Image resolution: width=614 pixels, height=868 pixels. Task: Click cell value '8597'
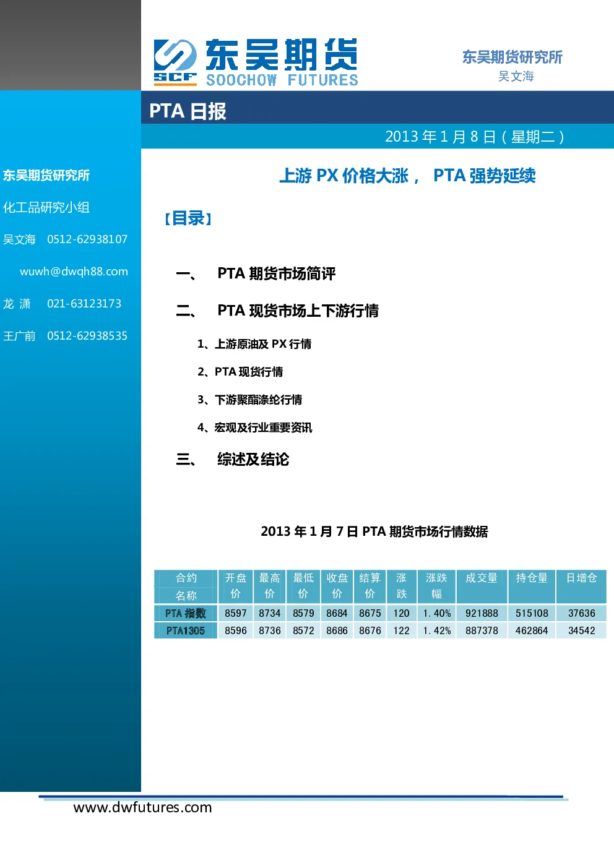point(236,613)
